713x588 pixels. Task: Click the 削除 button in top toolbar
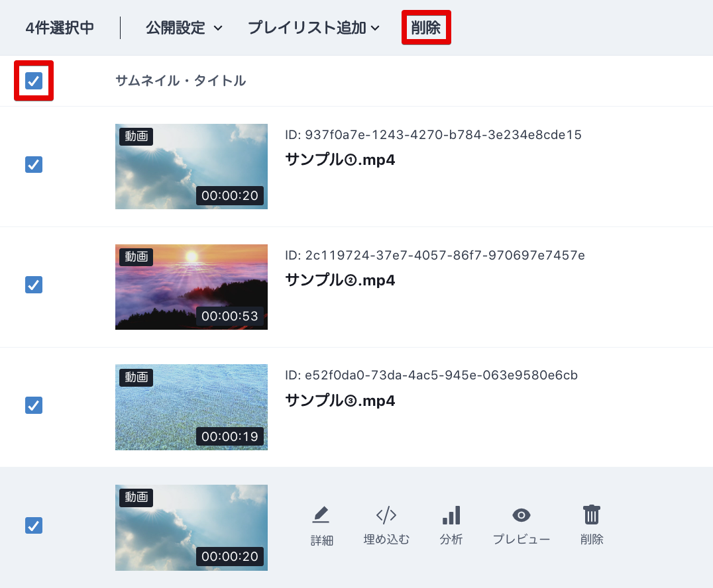point(426,28)
